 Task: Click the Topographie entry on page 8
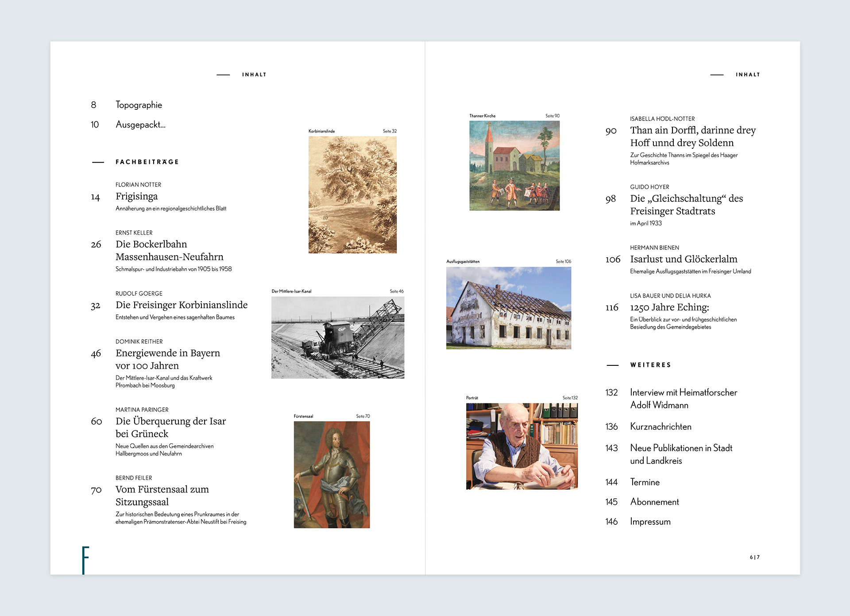pyautogui.click(x=139, y=105)
